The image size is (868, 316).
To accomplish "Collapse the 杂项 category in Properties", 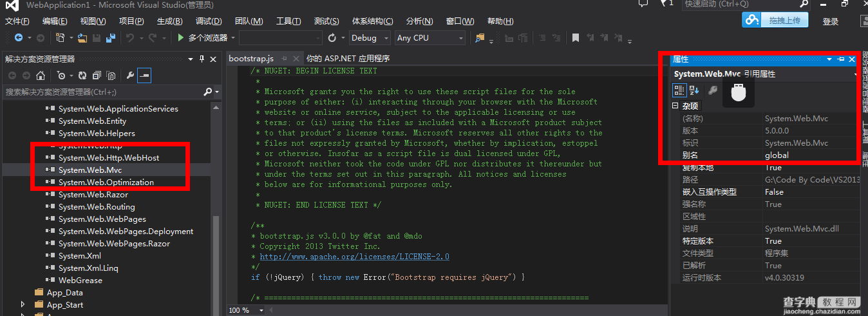I will (675, 106).
